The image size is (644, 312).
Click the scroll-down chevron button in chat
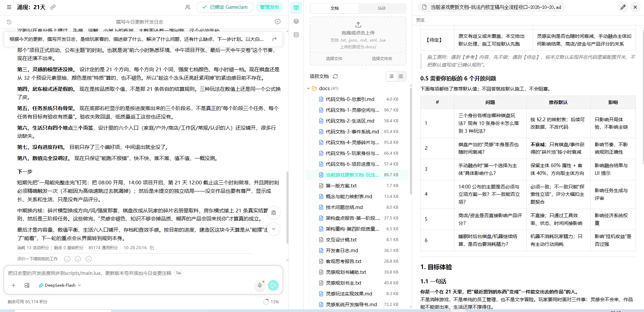[x=274, y=229]
